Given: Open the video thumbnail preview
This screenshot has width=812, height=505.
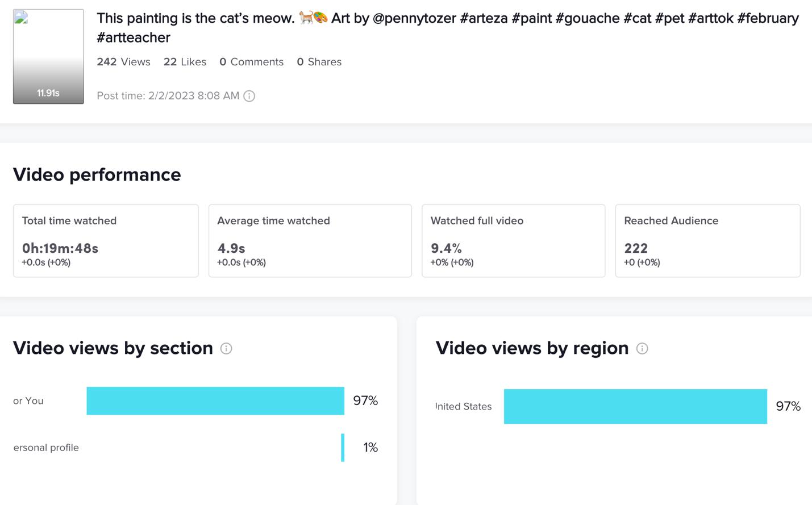Looking at the screenshot, I should [x=48, y=57].
